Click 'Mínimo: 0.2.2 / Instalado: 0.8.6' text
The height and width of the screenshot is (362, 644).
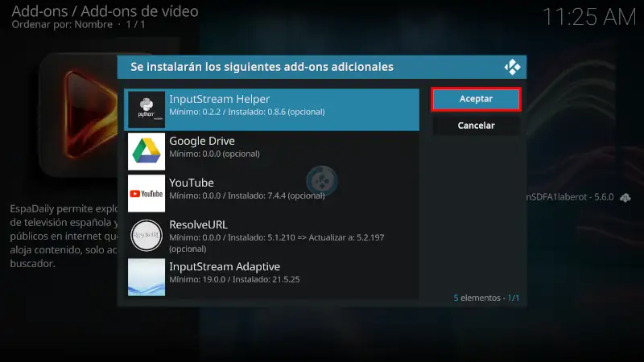[x=228, y=112]
